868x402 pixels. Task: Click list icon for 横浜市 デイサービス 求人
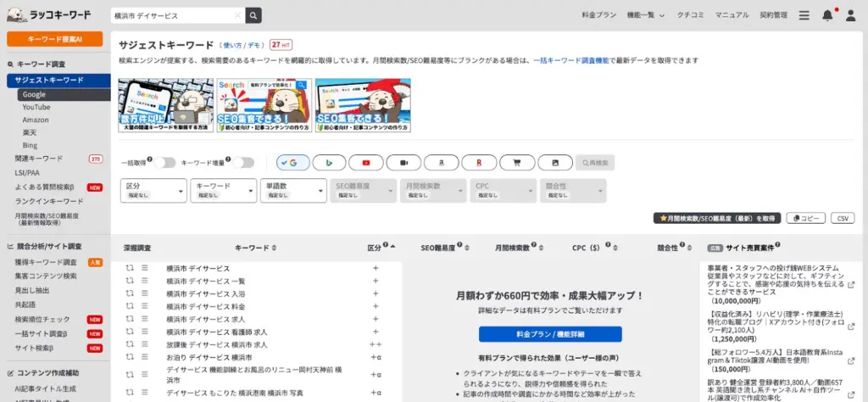[x=144, y=319]
